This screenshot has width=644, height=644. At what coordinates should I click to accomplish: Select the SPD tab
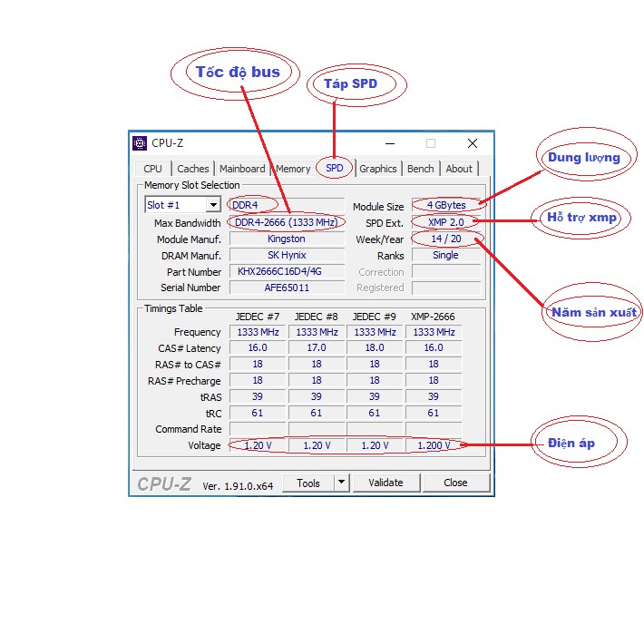[335, 168]
